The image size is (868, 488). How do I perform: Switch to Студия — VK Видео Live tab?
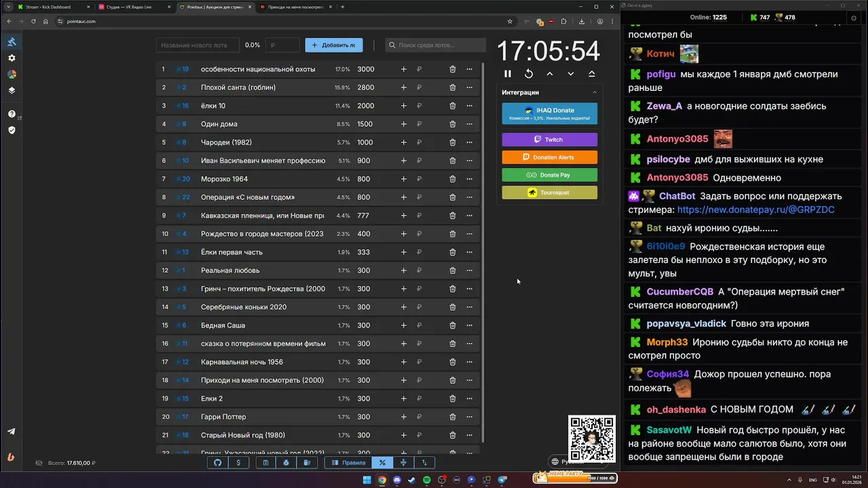pyautogui.click(x=135, y=7)
